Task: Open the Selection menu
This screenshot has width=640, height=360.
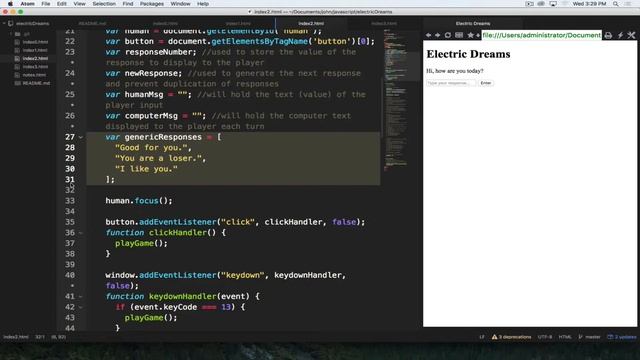Action: (x=104, y=4)
